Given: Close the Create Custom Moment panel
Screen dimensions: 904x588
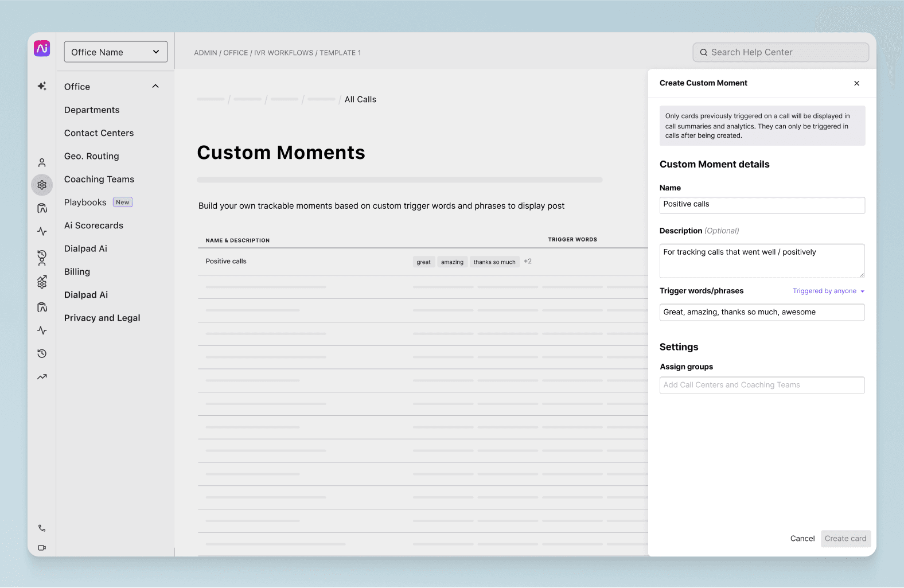Looking at the screenshot, I should (x=856, y=83).
